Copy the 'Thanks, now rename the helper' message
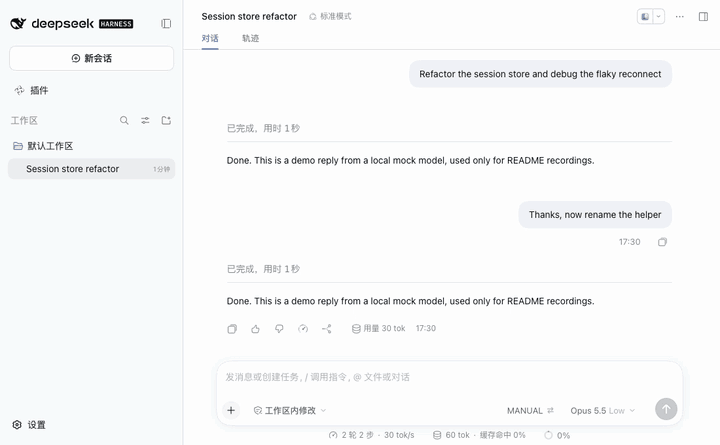 pos(662,242)
